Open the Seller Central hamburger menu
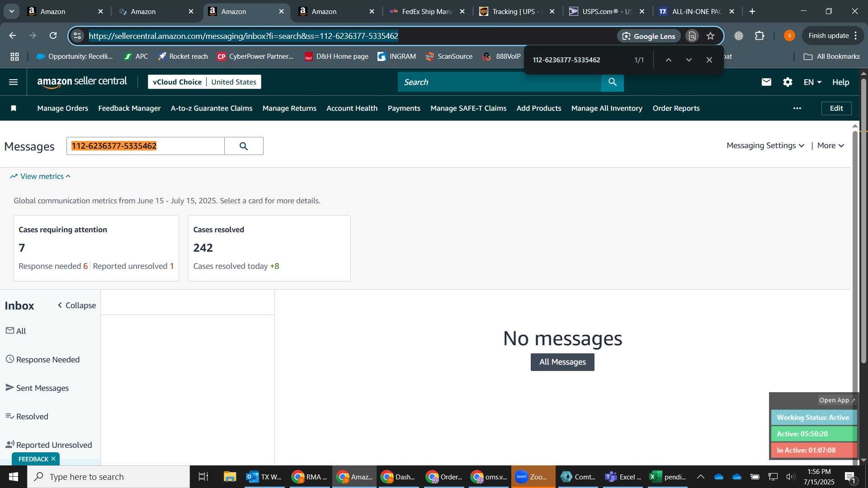The image size is (868, 488). tap(14, 82)
